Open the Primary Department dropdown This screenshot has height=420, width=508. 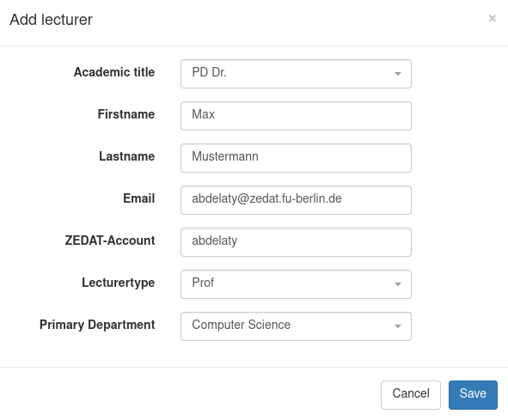[296, 326]
